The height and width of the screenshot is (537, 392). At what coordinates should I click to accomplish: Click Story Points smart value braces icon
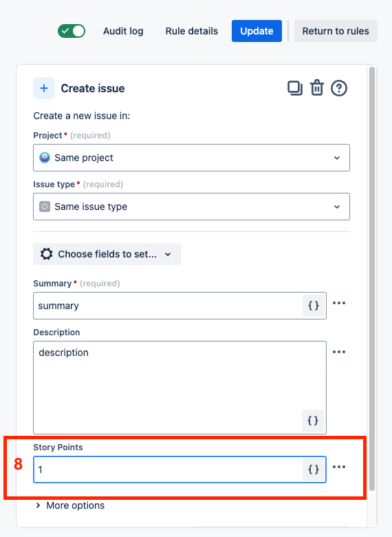(314, 470)
